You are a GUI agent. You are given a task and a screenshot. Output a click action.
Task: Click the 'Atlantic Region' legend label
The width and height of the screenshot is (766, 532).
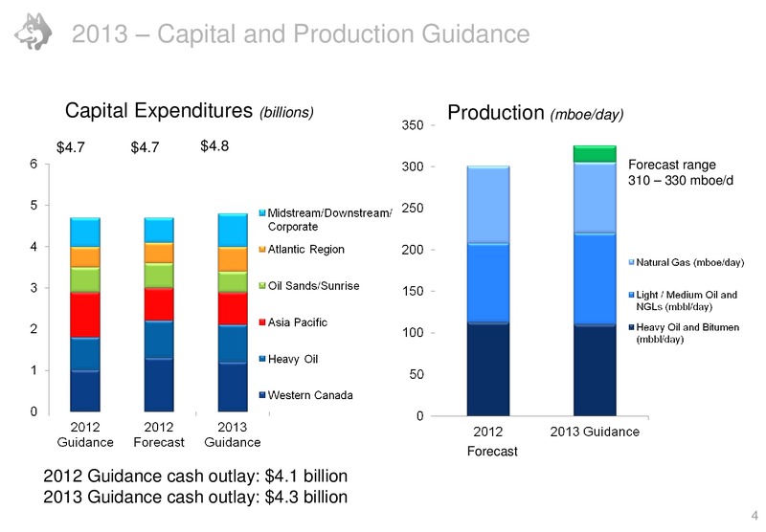[x=306, y=250]
